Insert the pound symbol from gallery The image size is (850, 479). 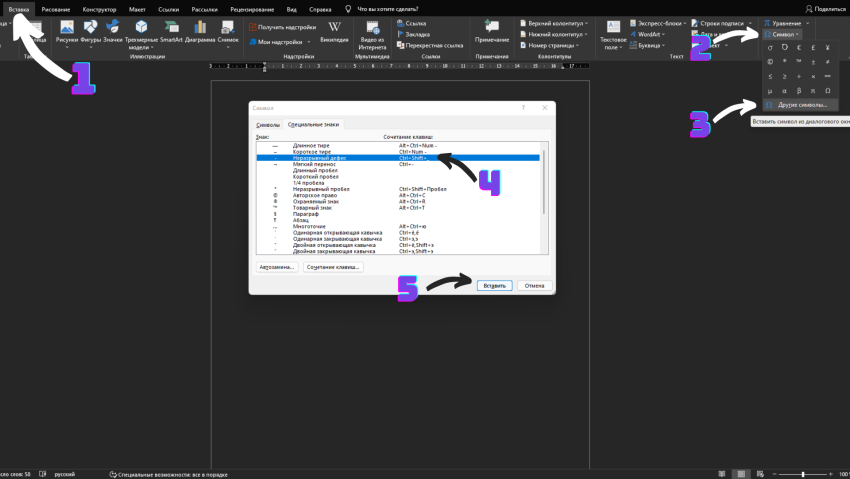click(813, 48)
